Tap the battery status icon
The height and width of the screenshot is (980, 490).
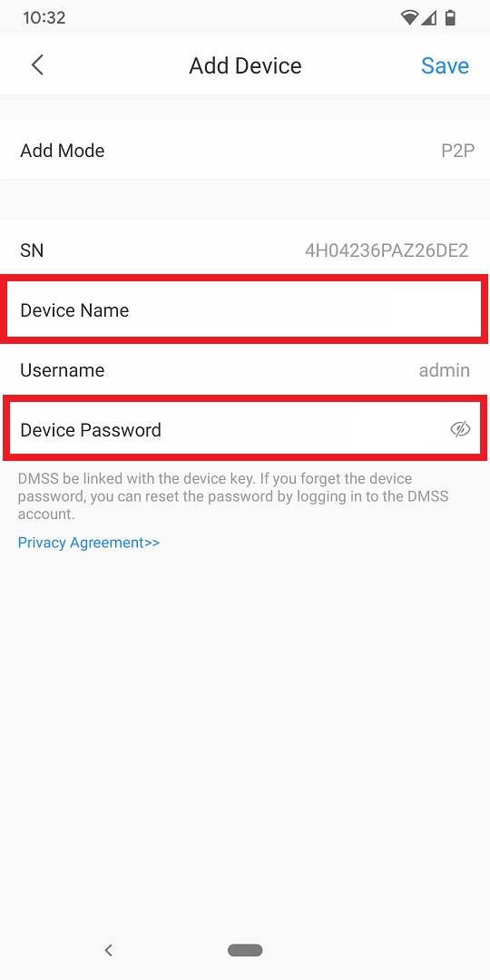click(450, 17)
